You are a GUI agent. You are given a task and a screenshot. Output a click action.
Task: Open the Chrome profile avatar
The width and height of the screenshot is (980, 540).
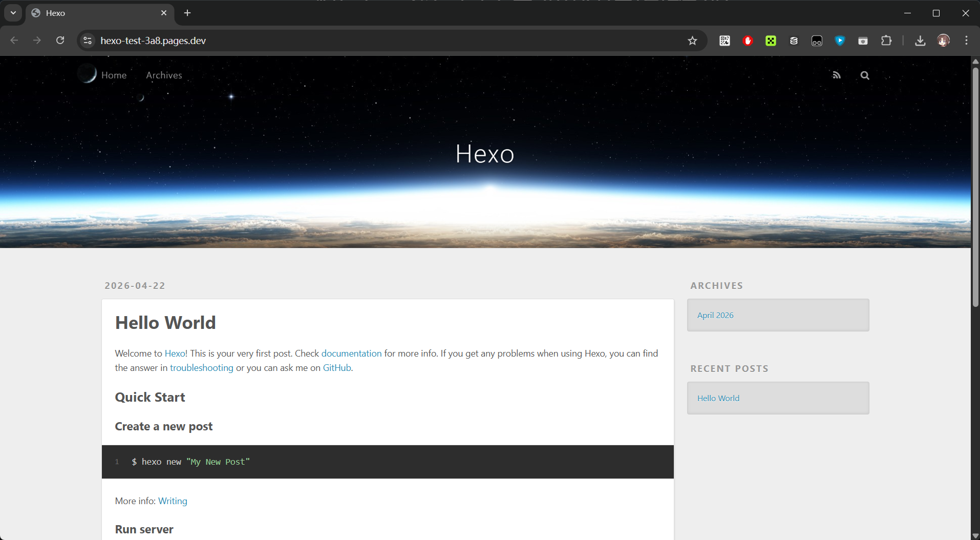(943, 40)
